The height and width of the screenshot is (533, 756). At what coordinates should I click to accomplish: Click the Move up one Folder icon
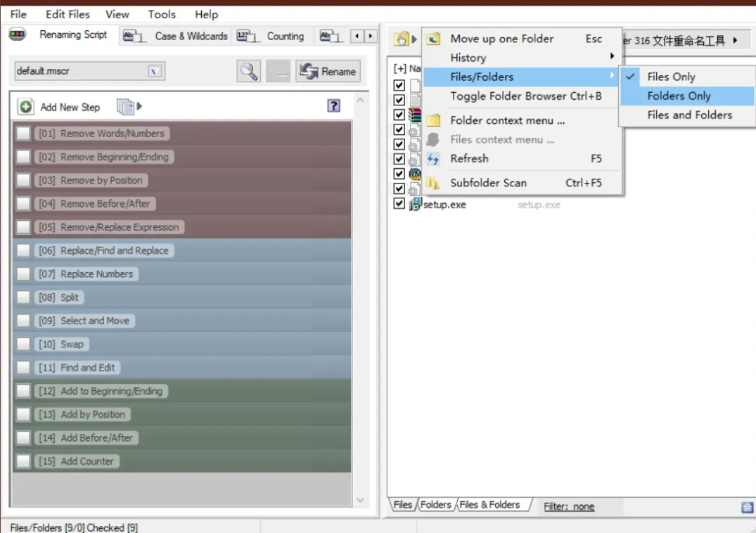pos(433,39)
